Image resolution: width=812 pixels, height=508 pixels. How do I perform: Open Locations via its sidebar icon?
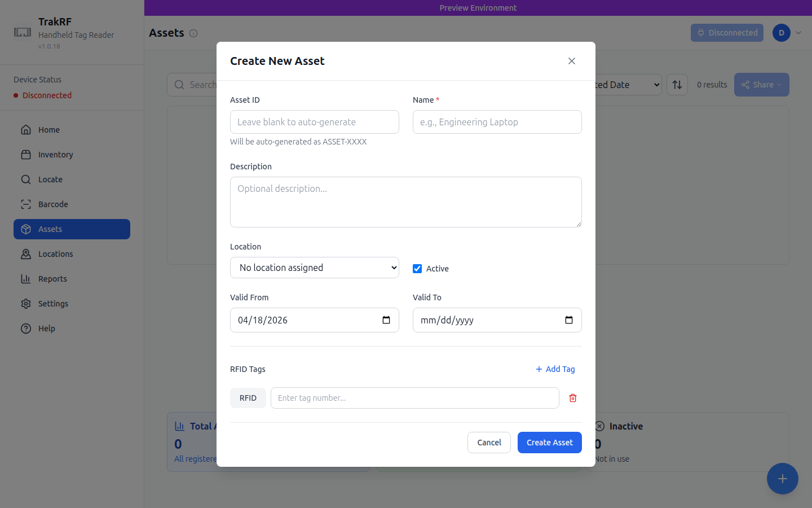point(26,253)
